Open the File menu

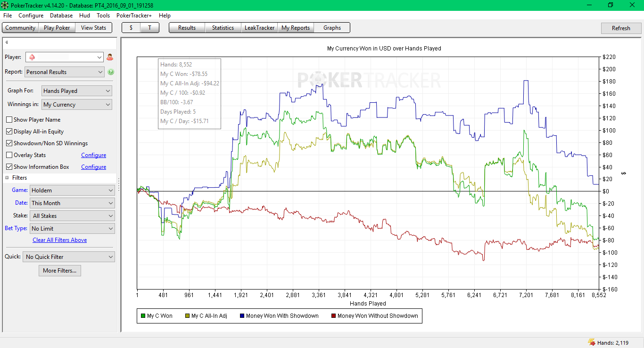tap(8, 16)
